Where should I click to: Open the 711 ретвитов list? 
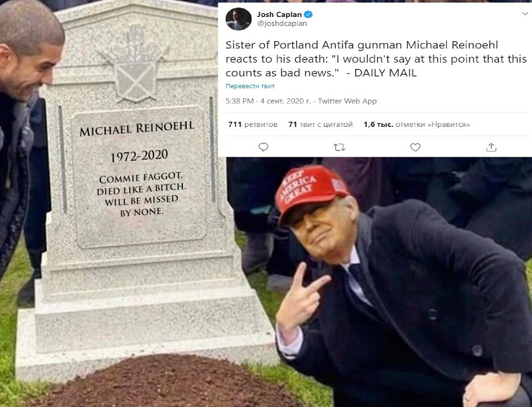click(253, 125)
